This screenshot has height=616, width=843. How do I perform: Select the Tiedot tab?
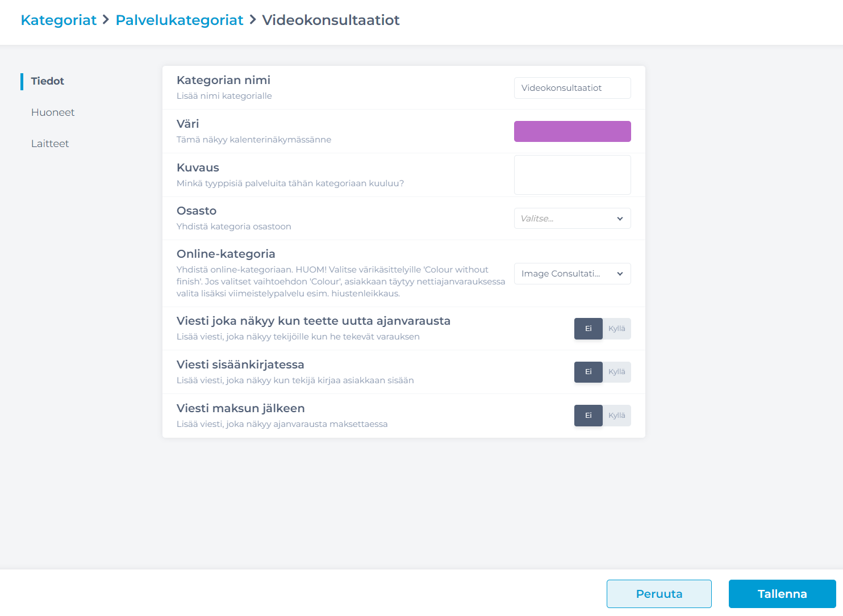48,81
